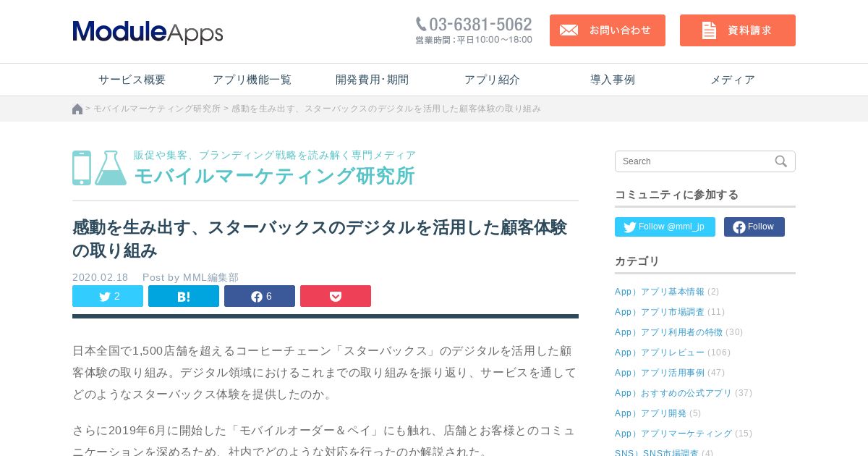Save article to Pocket

click(x=336, y=296)
